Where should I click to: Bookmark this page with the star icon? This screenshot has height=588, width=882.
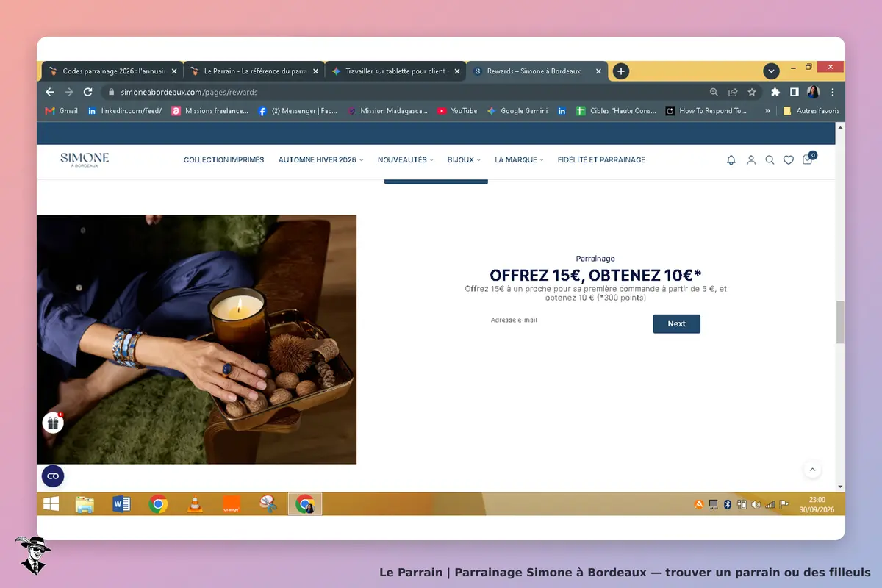pos(752,92)
